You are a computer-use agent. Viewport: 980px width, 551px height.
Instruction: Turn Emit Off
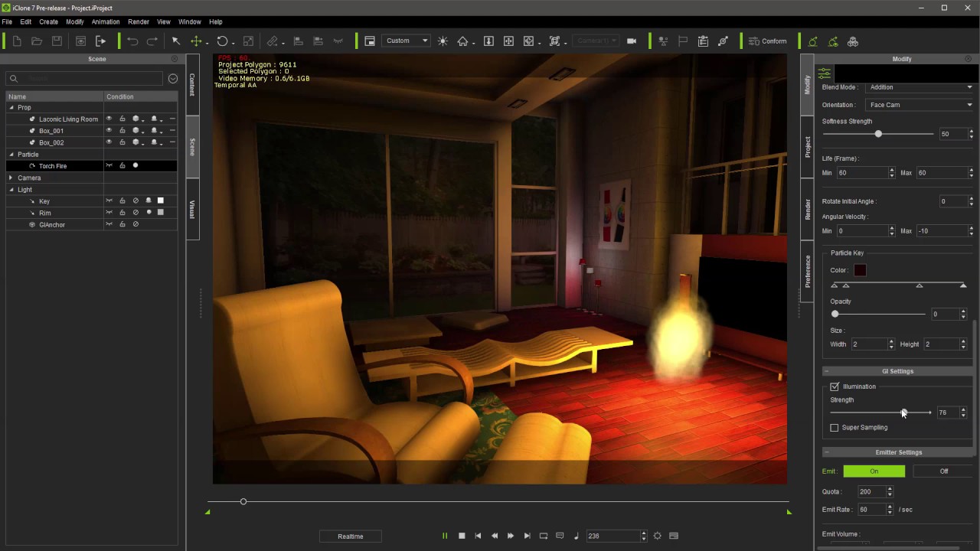943,471
